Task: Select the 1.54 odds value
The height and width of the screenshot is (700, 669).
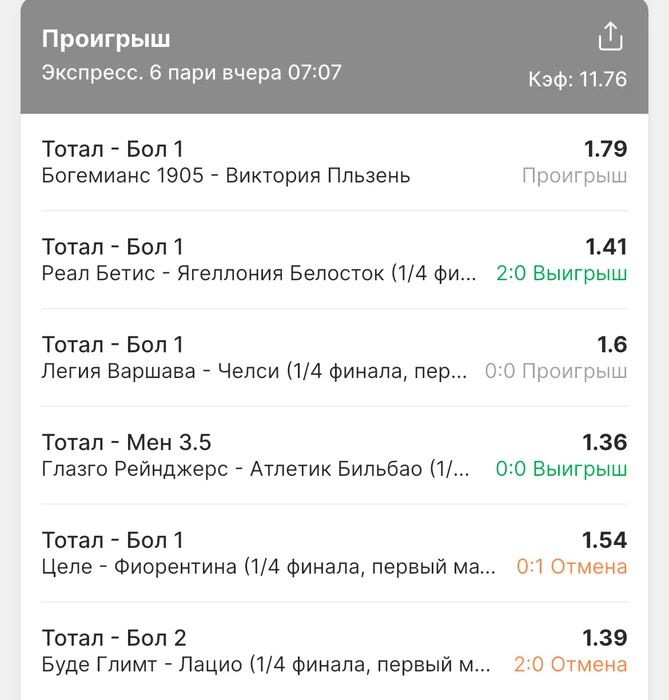Action: [x=605, y=540]
